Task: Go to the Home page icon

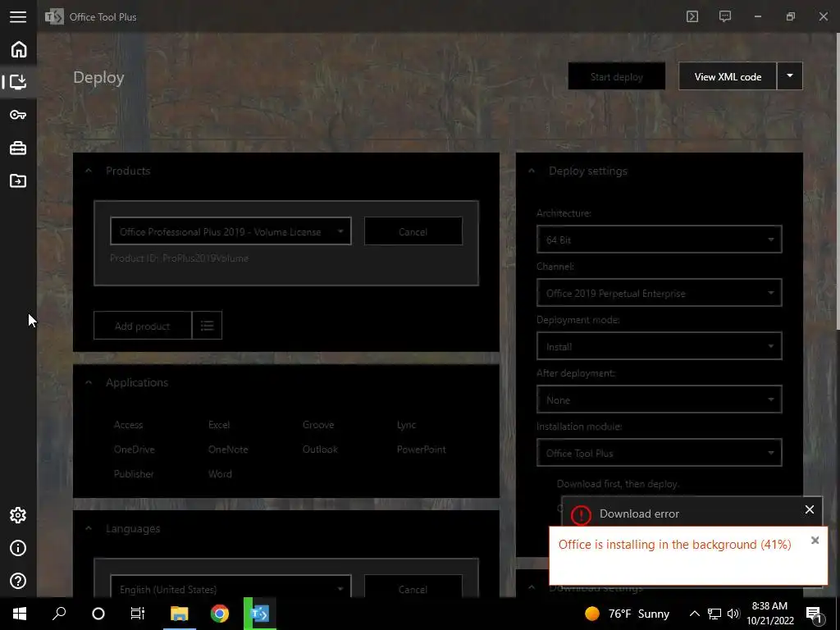Action: coord(18,49)
